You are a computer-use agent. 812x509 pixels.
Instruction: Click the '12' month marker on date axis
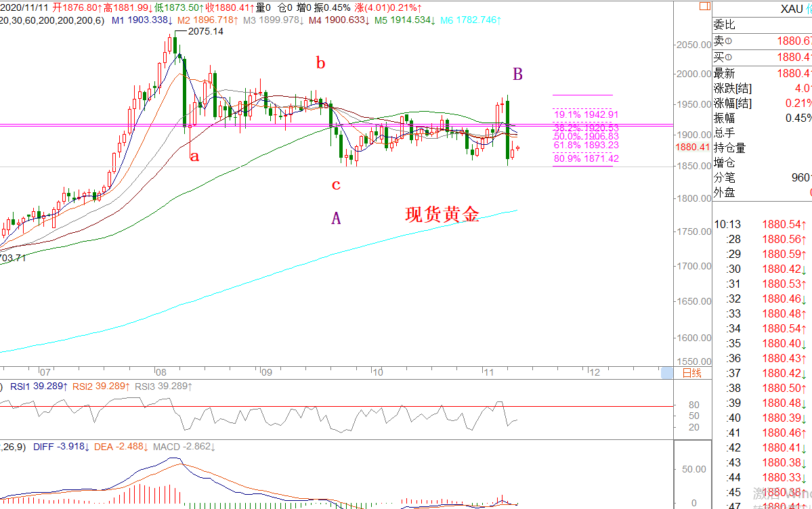coord(594,372)
